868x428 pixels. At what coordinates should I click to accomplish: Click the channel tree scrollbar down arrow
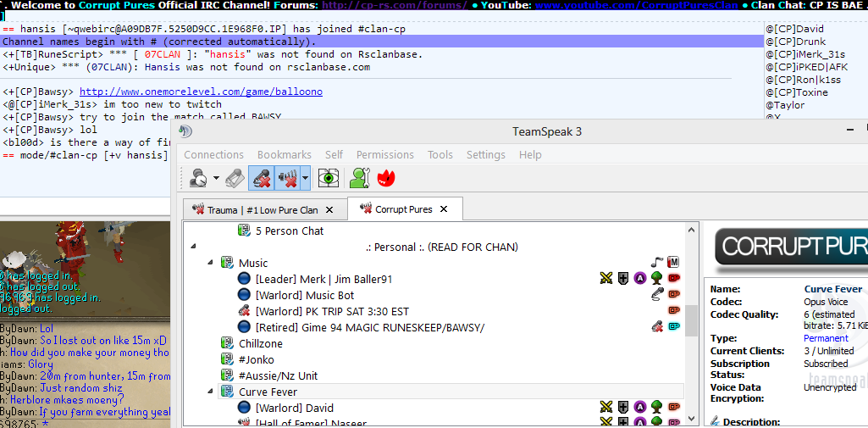(690, 419)
